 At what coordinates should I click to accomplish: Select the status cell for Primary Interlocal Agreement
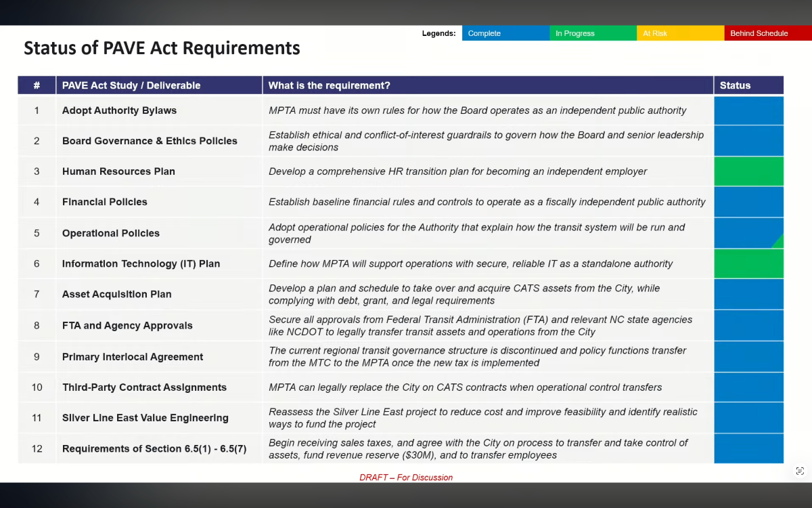point(748,356)
